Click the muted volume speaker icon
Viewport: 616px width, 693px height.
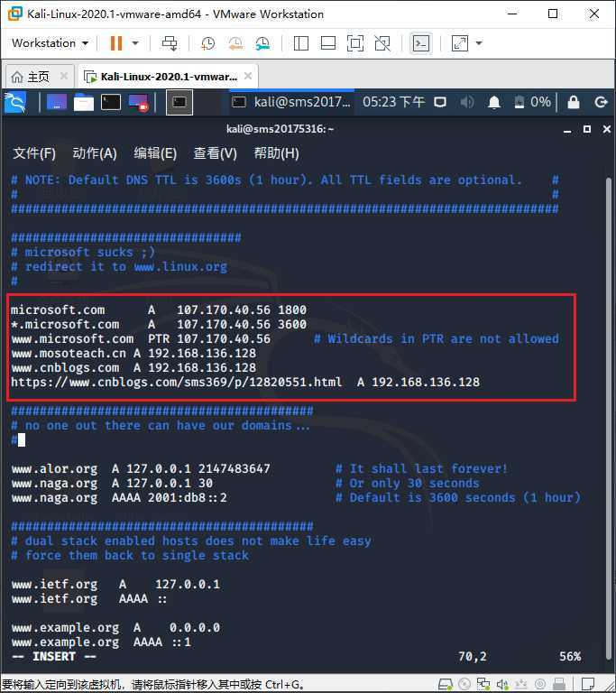coord(466,103)
